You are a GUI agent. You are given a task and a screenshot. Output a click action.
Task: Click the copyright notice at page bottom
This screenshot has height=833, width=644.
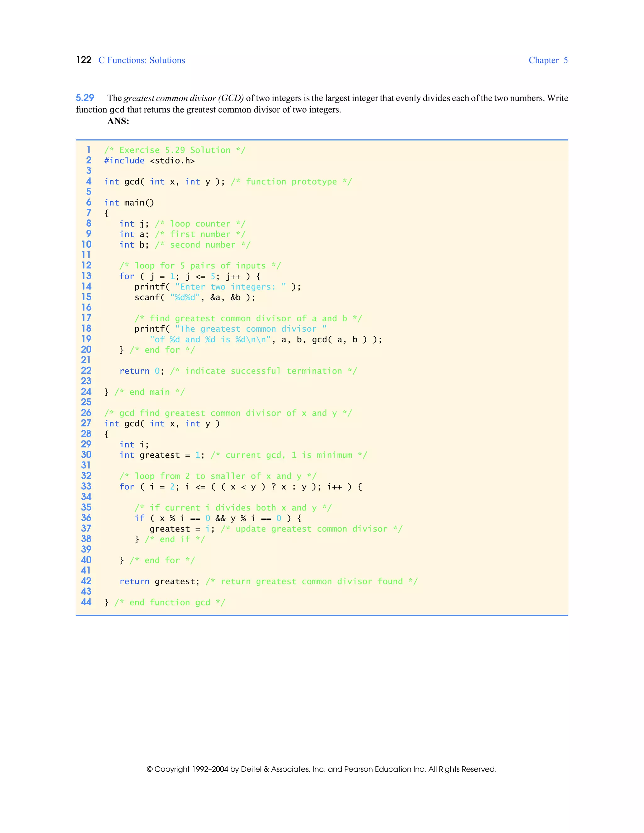pyautogui.click(x=322, y=769)
